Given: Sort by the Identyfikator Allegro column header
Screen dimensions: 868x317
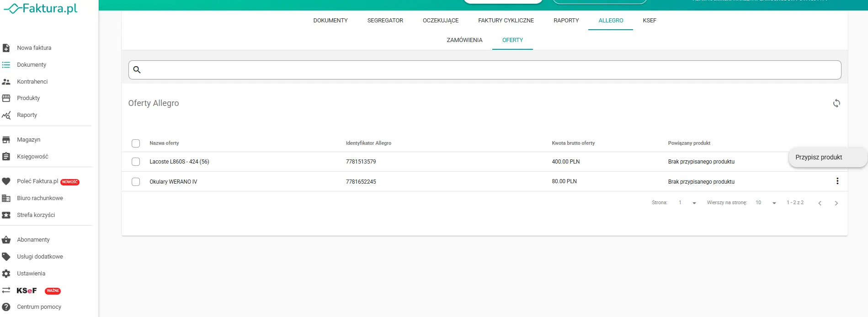Looking at the screenshot, I should click(x=368, y=143).
